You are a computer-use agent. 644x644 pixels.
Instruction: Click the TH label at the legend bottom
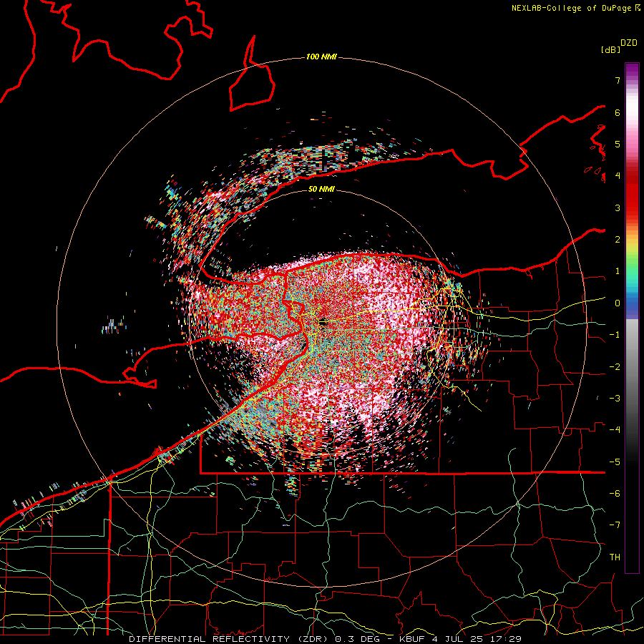(x=615, y=557)
